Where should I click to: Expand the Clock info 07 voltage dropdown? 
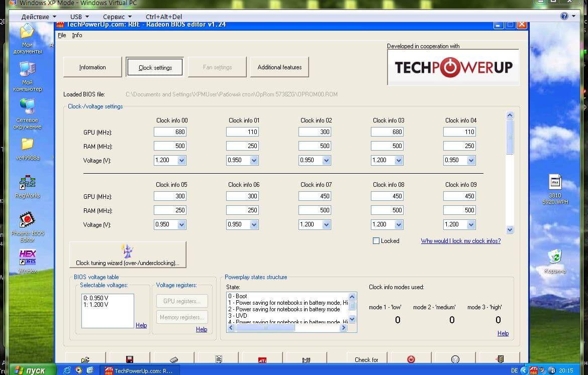pos(326,224)
